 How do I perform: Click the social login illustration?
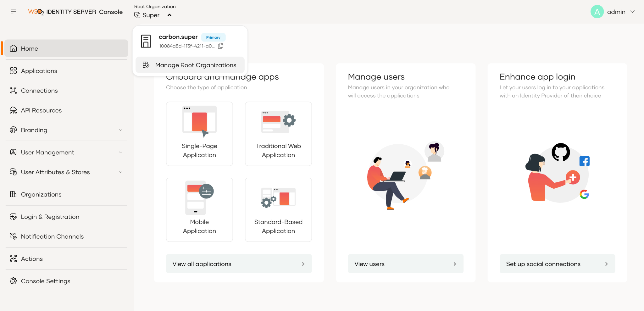[x=558, y=172]
